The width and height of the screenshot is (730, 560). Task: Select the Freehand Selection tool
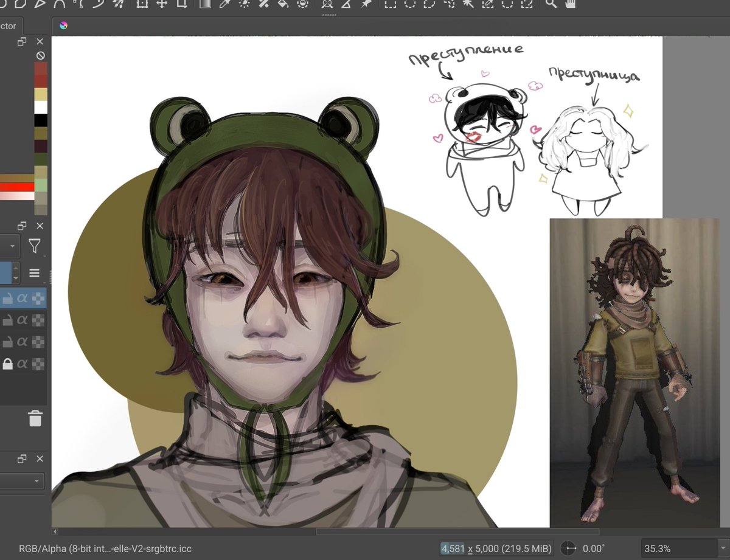tap(449, 4)
